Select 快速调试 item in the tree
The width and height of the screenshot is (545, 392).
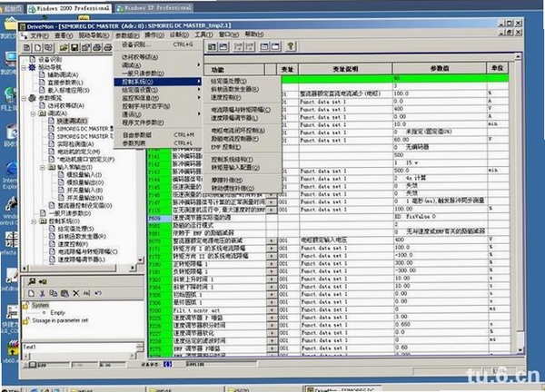73,121
